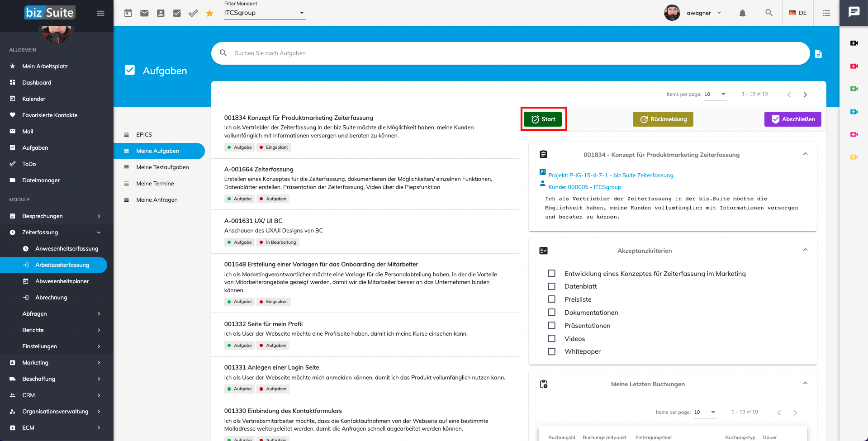Enable the Whitepaper checkbox
Screen dimensions: 868x441
click(x=551, y=351)
